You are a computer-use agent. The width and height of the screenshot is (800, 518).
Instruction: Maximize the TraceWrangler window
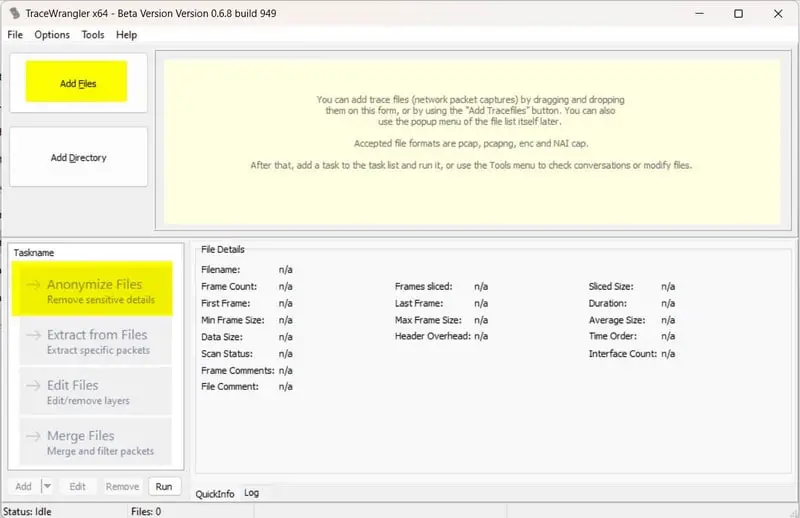738,14
